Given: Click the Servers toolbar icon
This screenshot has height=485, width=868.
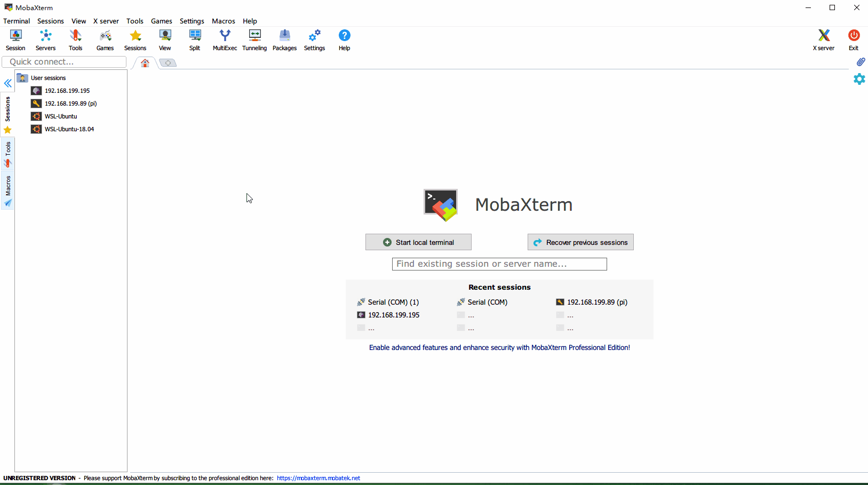Looking at the screenshot, I should point(45,41).
